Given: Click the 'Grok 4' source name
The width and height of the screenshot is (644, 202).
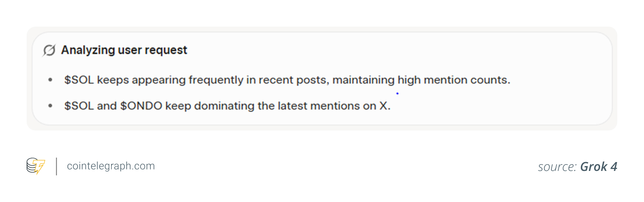Looking at the screenshot, I should tap(598, 166).
